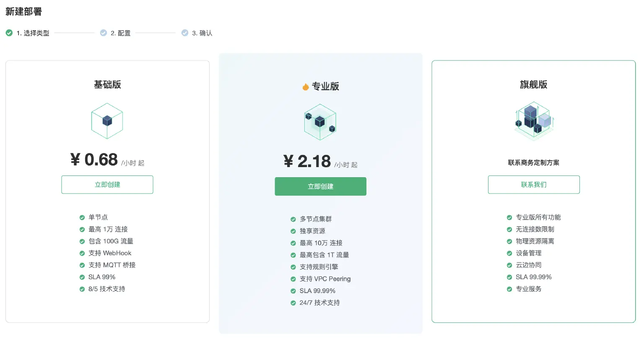Click the 基础版 single cube illustration
The image size is (644, 343).
click(x=107, y=121)
